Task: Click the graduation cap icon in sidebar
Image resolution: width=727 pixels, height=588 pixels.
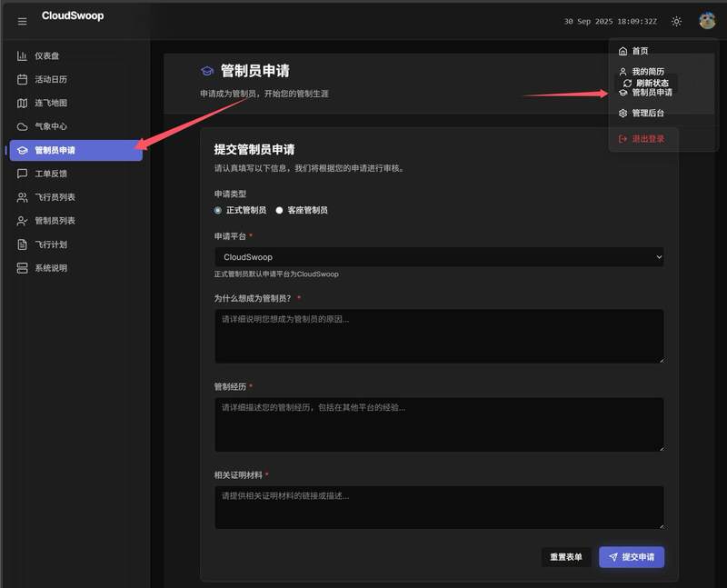Action: click(x=22, y=150)
